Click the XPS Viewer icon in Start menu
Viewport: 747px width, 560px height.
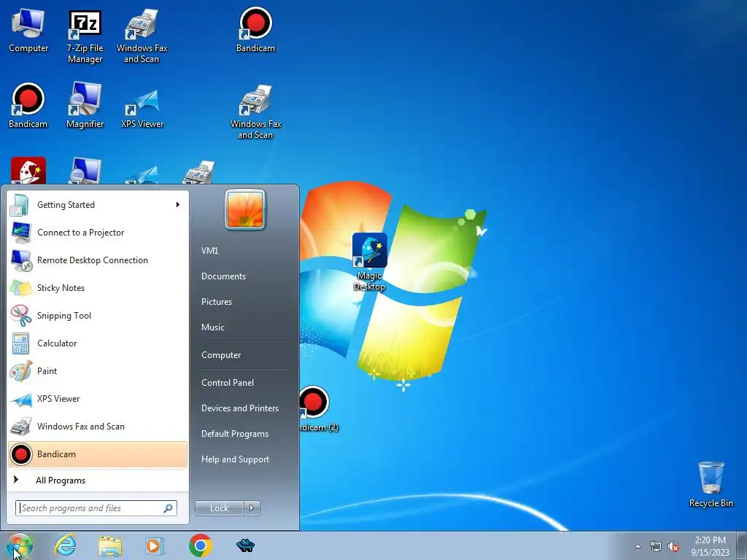[x=21, y=399]
